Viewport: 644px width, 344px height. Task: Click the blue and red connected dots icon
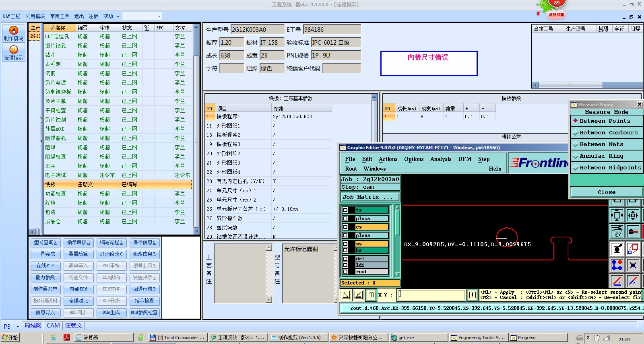pos(617,265)
